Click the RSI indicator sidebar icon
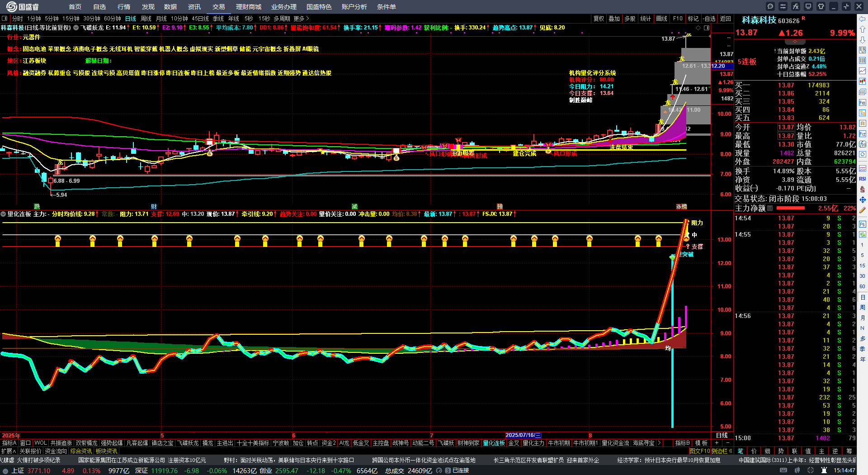868x475 pixels. point(863,179)
